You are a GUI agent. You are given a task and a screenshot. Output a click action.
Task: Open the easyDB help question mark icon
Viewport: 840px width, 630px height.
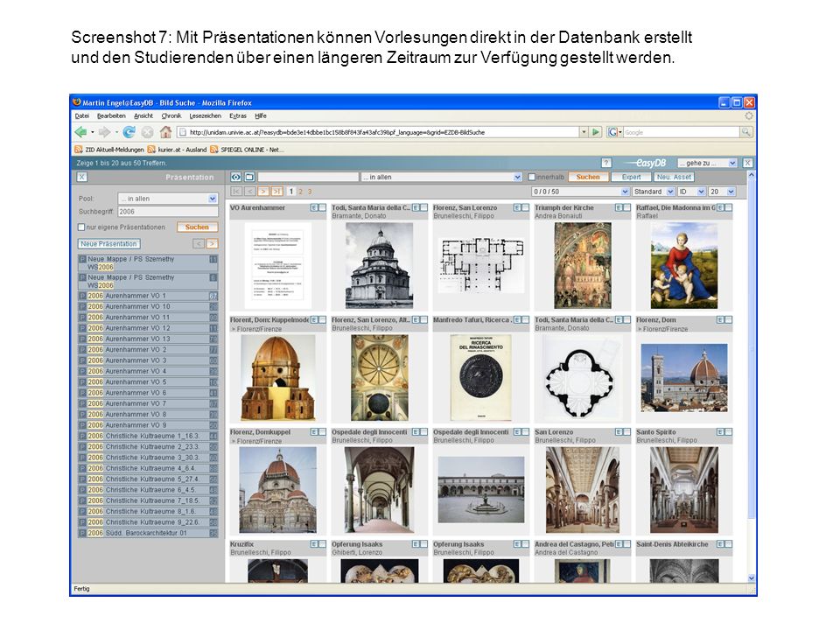point(606,163)
